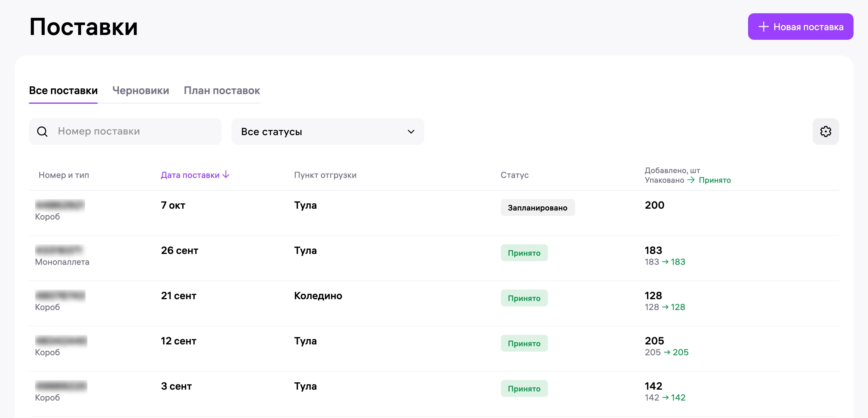Screen dimensions: 868x418
Task: Open the Черновики tab
Action: [x=140, y=91]
